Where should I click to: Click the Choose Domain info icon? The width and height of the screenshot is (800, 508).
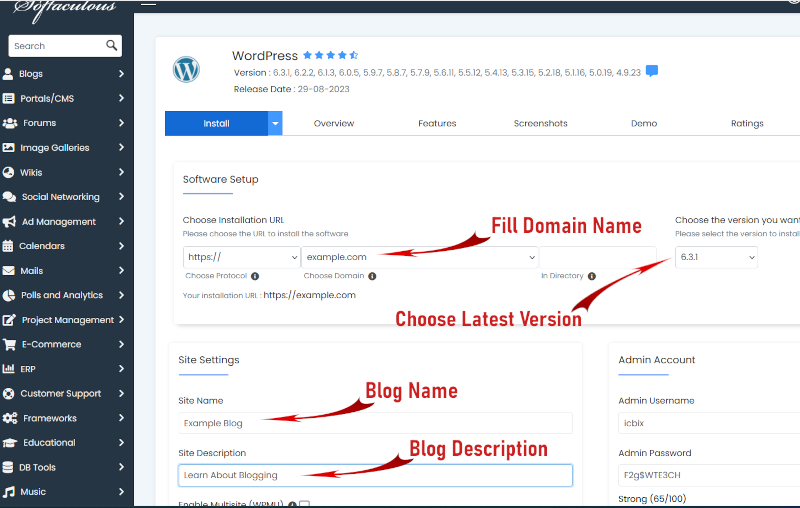point(372,276)
